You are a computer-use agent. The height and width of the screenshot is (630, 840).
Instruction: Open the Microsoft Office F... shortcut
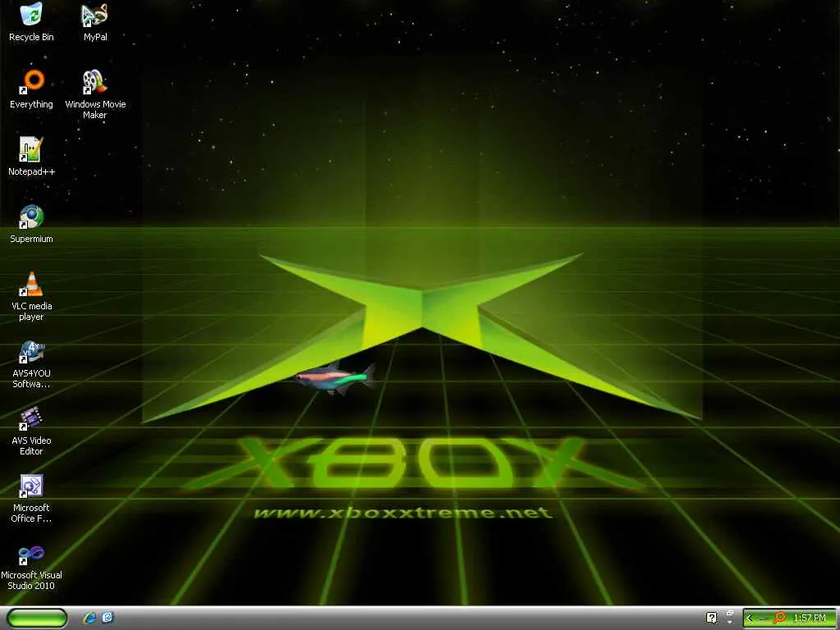[x=31, y=498]
